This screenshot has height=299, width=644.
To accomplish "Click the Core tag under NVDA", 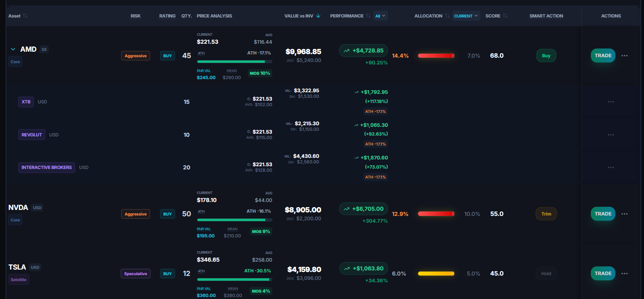I will [x=15, y=220].
